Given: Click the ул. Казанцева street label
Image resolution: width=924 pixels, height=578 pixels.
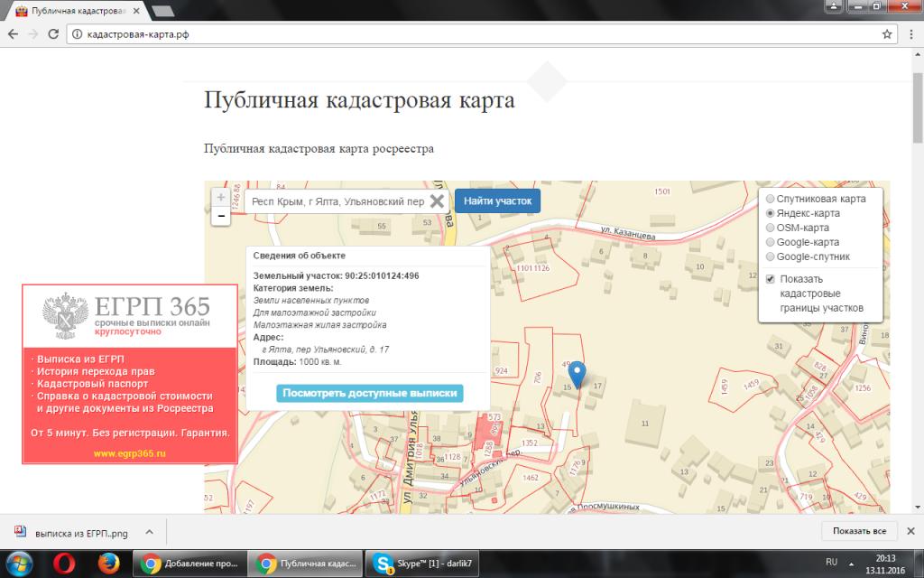Looking at the screenshot, I should point(628,232).
